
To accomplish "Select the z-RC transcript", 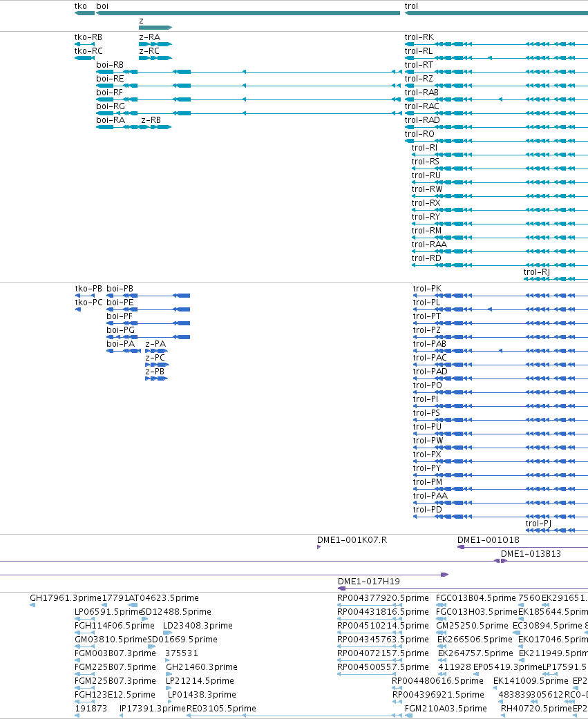I will click(x=155, y=58).
